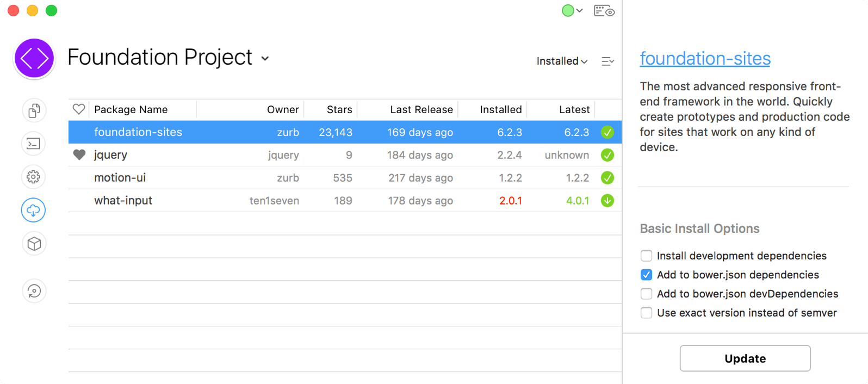Image resolution: width=868 pixels, height=384 pixels.
Task: Click the green checkmark on jquery row
Action: click(607, 155)
